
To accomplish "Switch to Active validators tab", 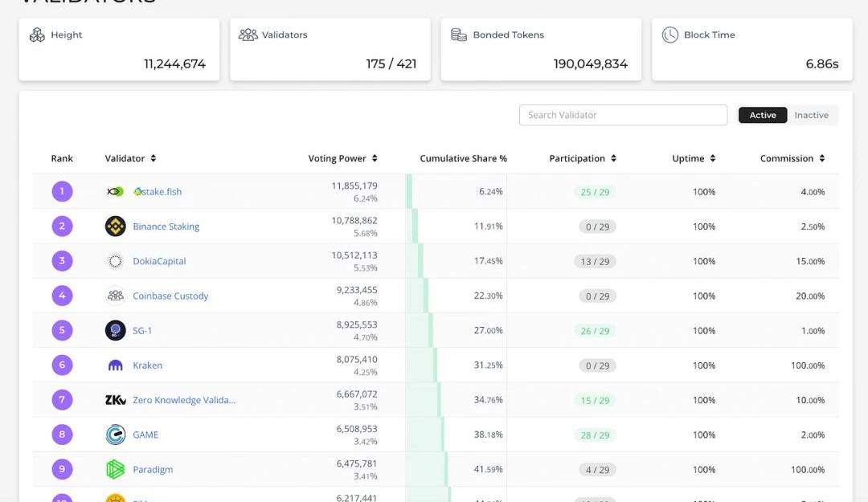I will [762, 115].
